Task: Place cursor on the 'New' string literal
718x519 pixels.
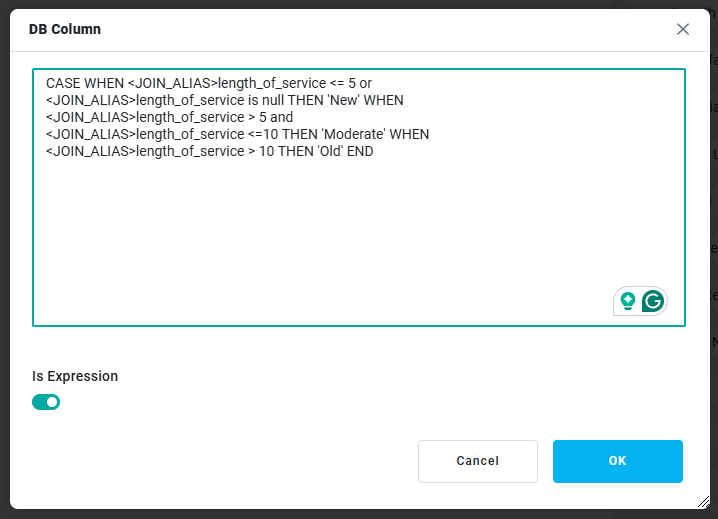Action: [337, 100]
